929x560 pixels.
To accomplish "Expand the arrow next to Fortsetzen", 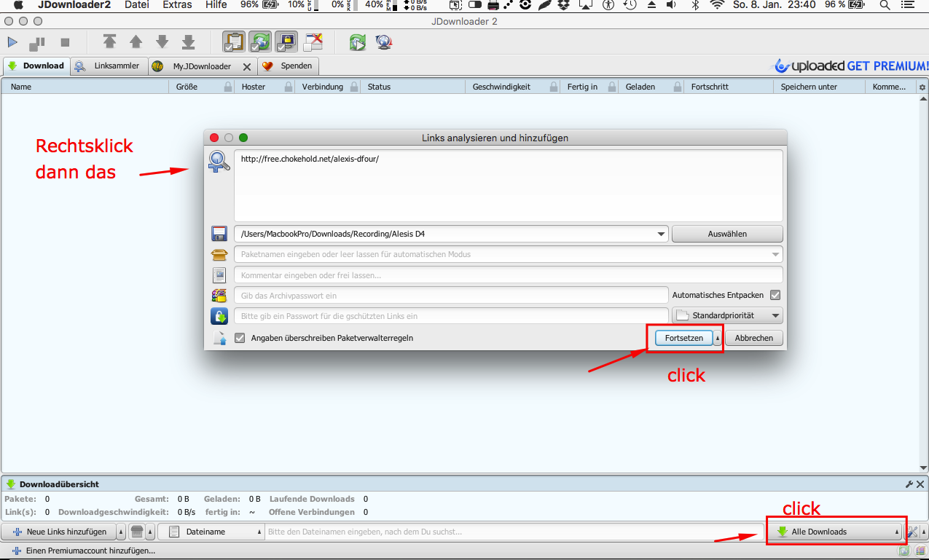I will [x=718, y=338].
